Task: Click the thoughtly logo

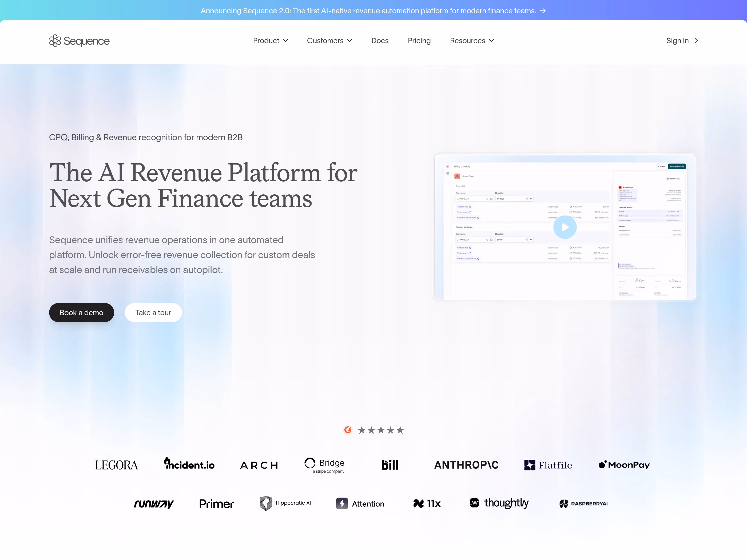Action: (x=499, y=503)
